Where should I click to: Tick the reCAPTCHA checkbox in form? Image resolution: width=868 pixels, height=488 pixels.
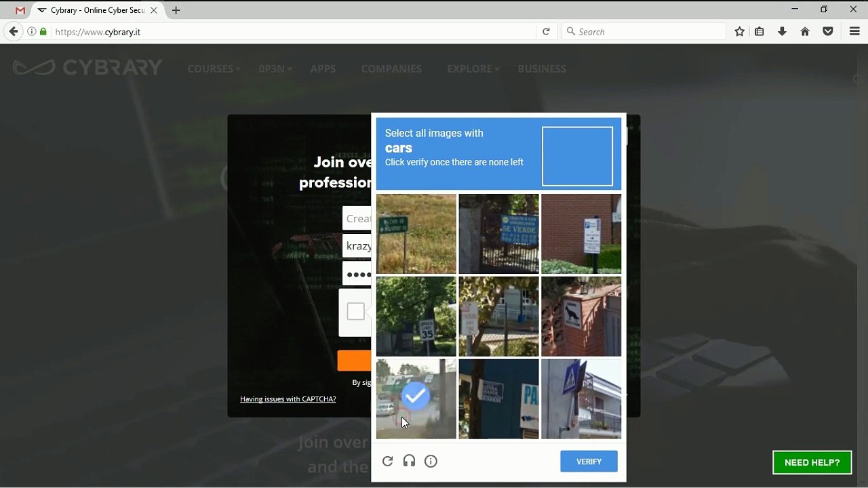pos(355,312)
